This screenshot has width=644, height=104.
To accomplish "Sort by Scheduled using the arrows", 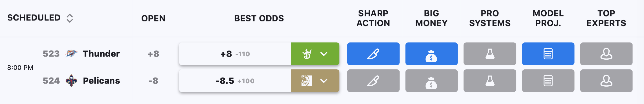I will (x=70, y=18).
